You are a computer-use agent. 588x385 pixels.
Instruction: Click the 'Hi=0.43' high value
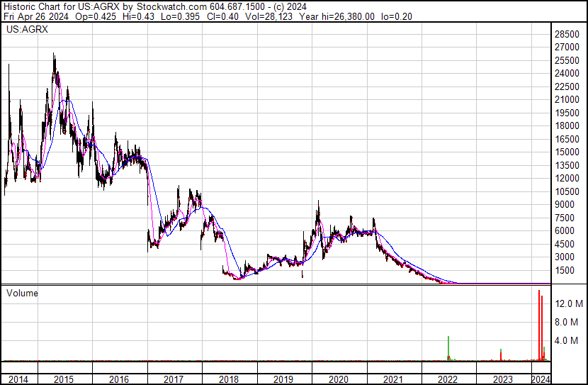[x=138, y=16]
